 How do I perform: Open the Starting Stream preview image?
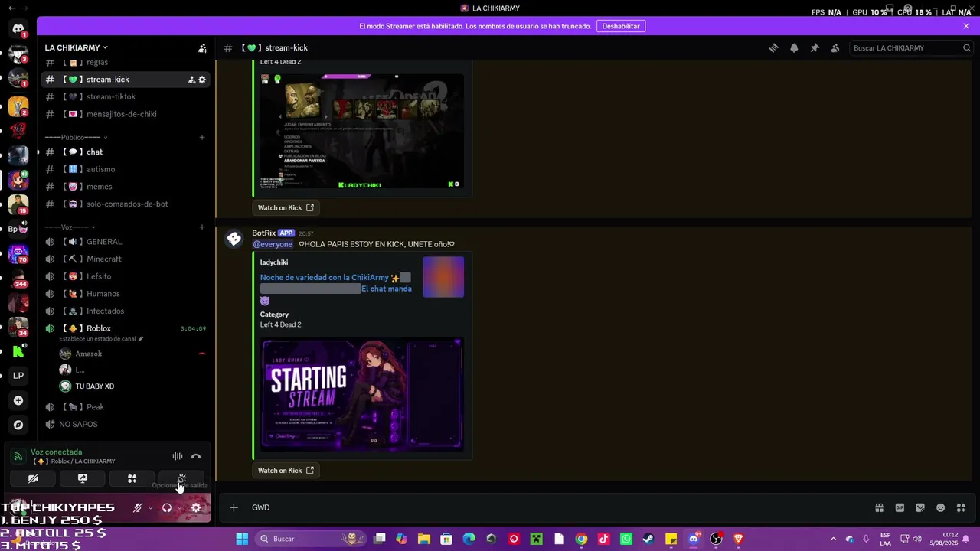(361, 393)
